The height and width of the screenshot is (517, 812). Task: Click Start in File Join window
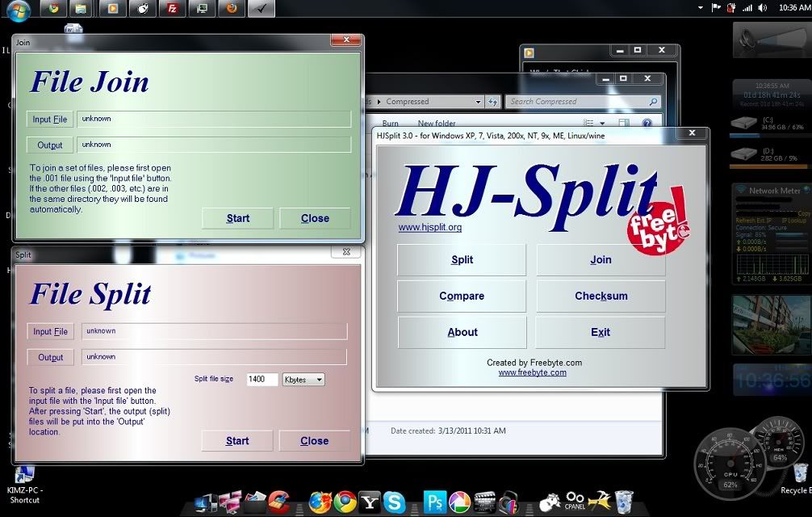[237, 219]
